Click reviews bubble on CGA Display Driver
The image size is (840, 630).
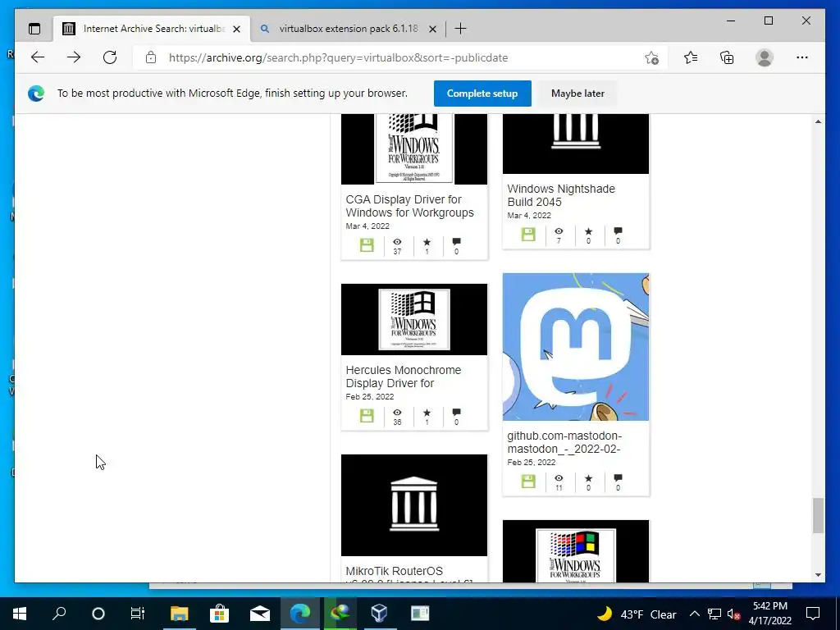(456, 242)
